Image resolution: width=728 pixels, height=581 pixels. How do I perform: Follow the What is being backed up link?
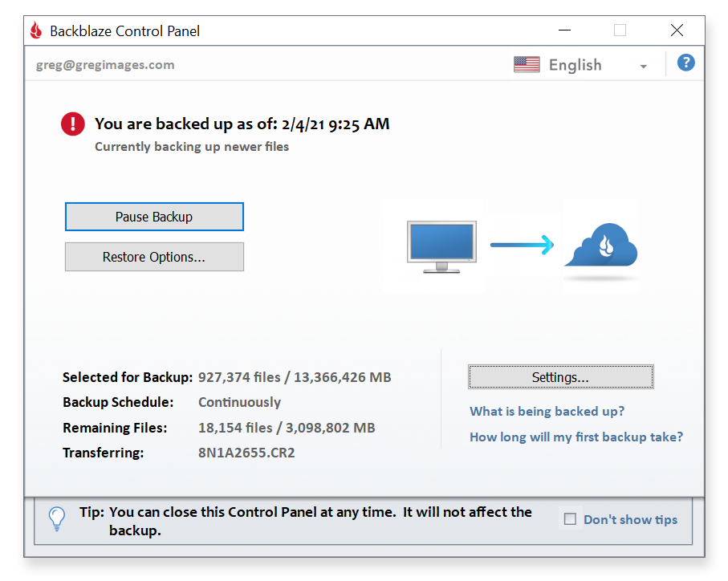click(x=547, y=411)
